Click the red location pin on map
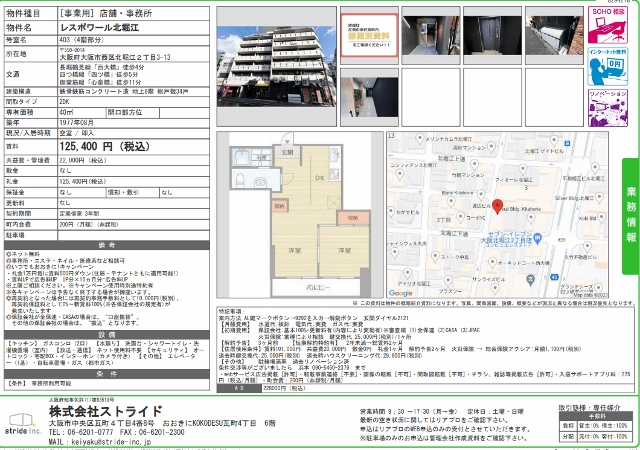 pyautogui.click(x=497, y=206)
